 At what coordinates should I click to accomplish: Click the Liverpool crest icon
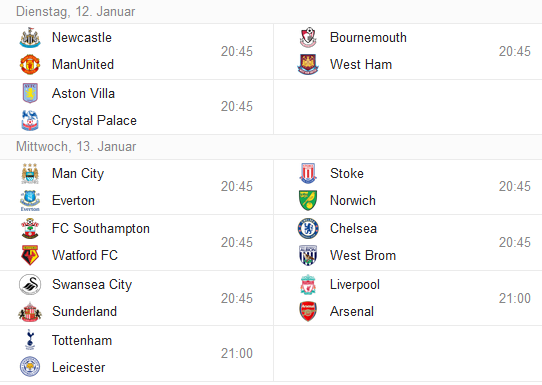(x=308, y=284)
